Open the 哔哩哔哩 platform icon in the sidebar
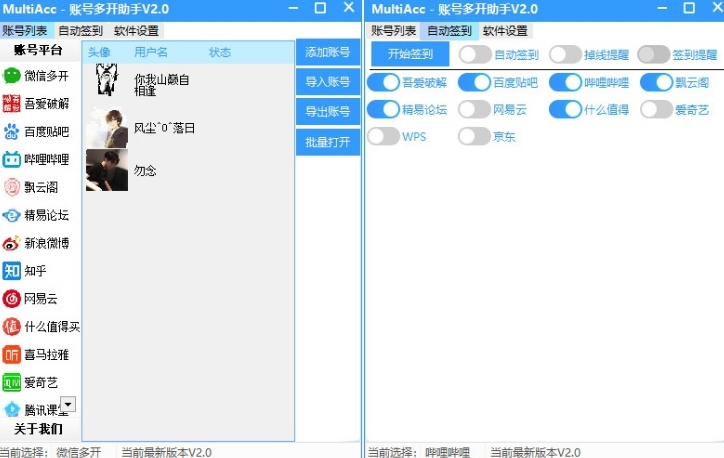Viewport: 724px width, 458px height. tap(12, 159)
